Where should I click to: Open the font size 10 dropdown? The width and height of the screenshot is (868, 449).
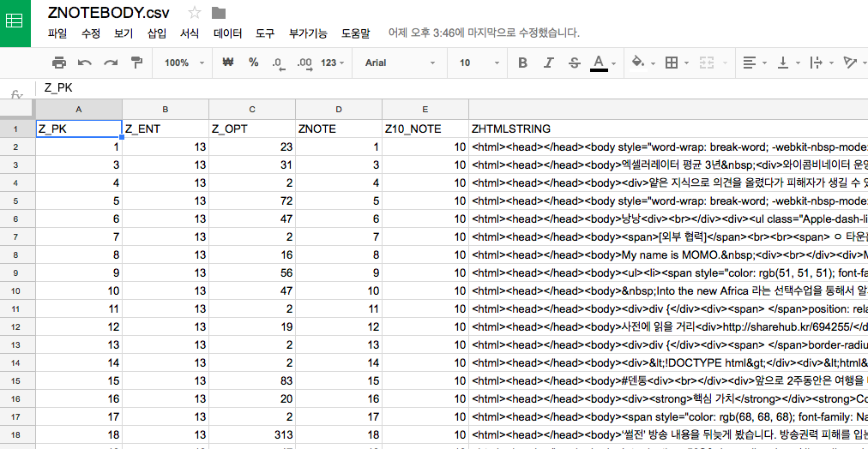479,63
